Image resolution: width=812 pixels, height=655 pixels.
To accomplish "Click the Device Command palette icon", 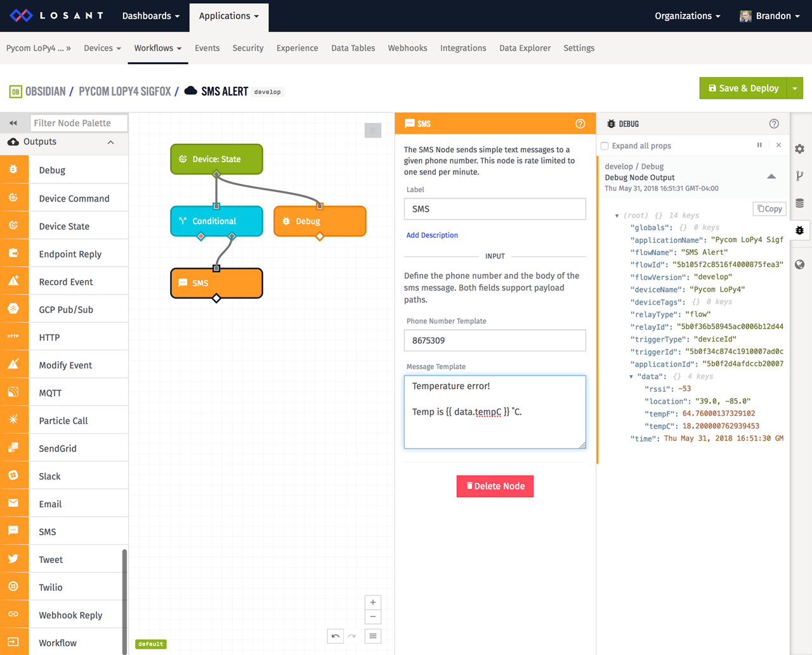I will pos(14,198).
